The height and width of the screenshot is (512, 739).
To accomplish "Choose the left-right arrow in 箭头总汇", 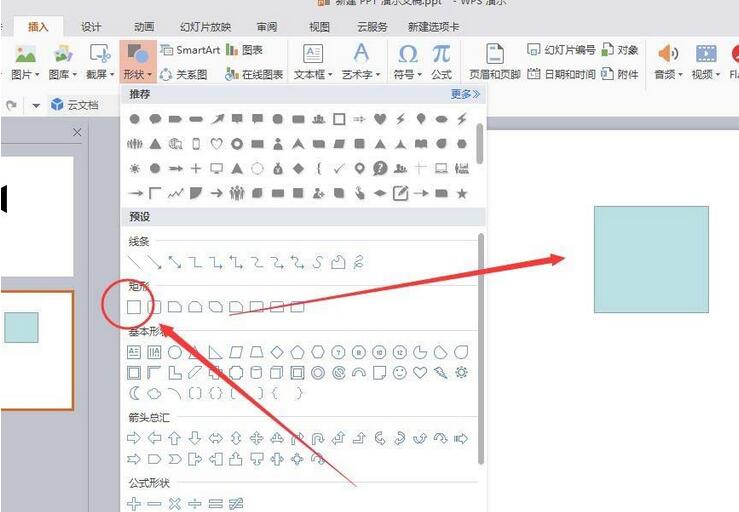I will point(216,438).
